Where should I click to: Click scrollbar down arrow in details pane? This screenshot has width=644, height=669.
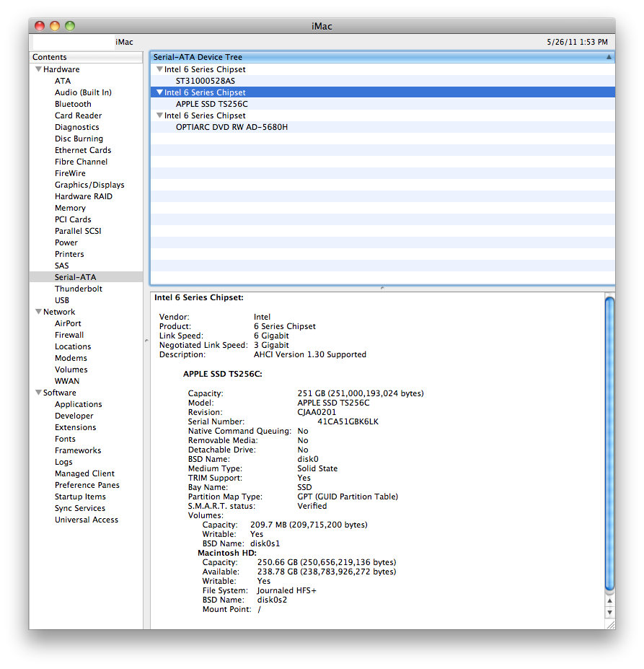[x=610, y=612]
